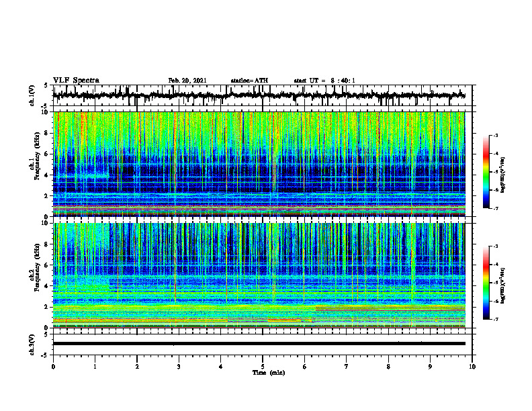The width and height of the screenshot is (532, 411).
Task: Click time-axis tick label "9"
Action: coord(430,367)
